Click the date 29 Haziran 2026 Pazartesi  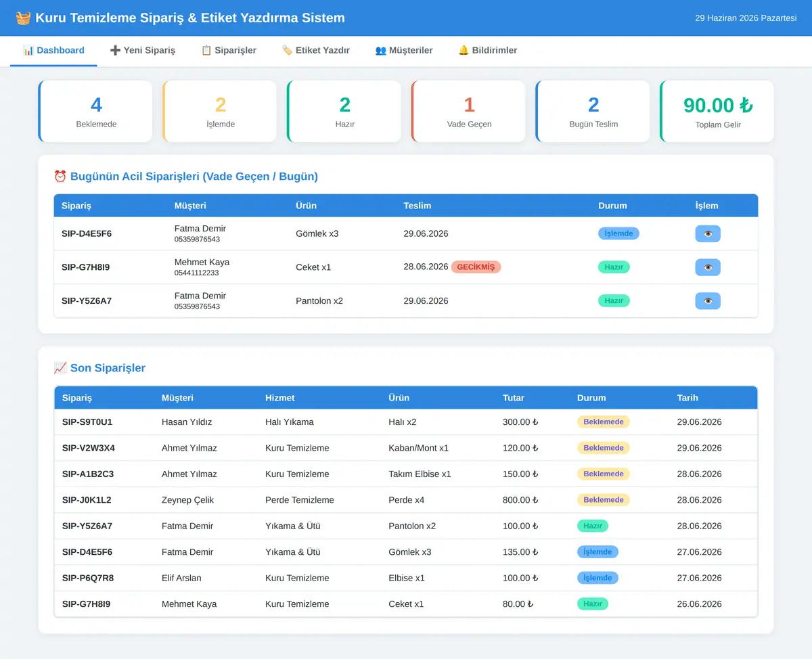click(746, 18)
